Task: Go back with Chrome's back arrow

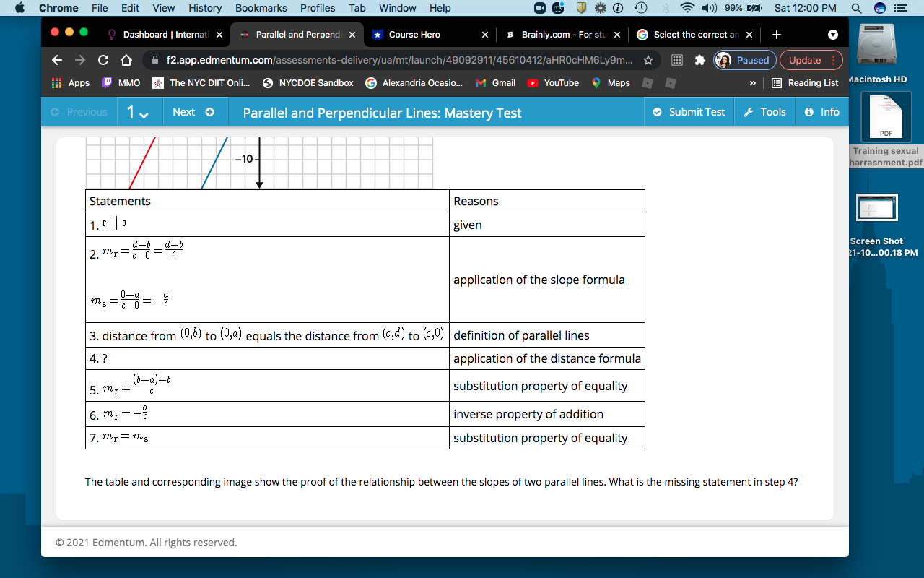Action: point(58,60)
